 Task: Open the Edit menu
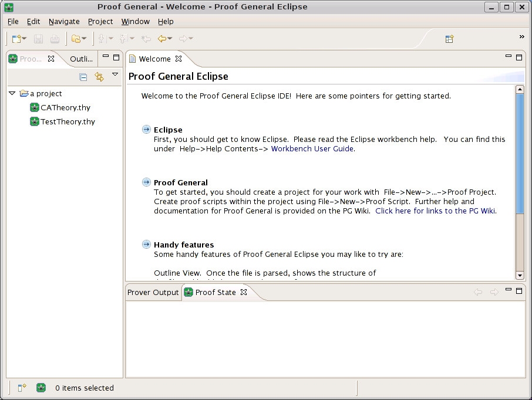tap(33, 21)
